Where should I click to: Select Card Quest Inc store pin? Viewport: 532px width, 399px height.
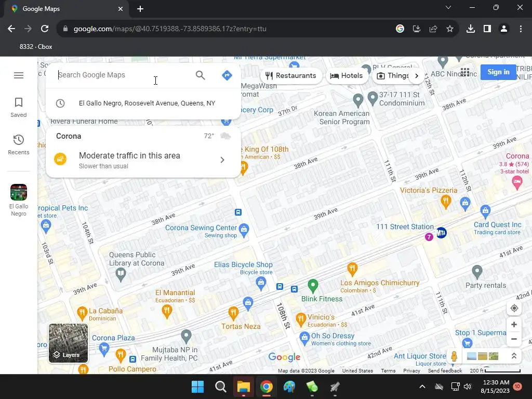(485, 212)
